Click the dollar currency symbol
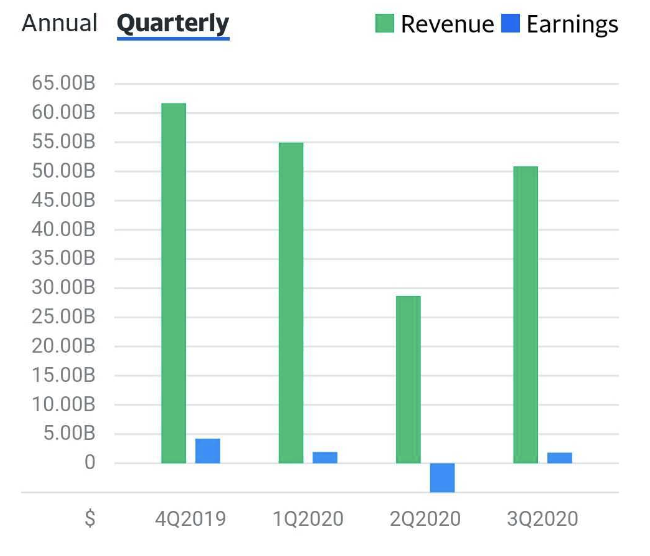Screen dimensions: 650x556 90,519
